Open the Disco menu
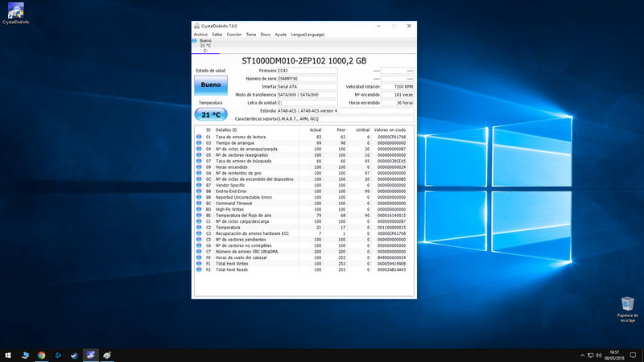Viewport: 644px width, 362px height. pos(266,35)
